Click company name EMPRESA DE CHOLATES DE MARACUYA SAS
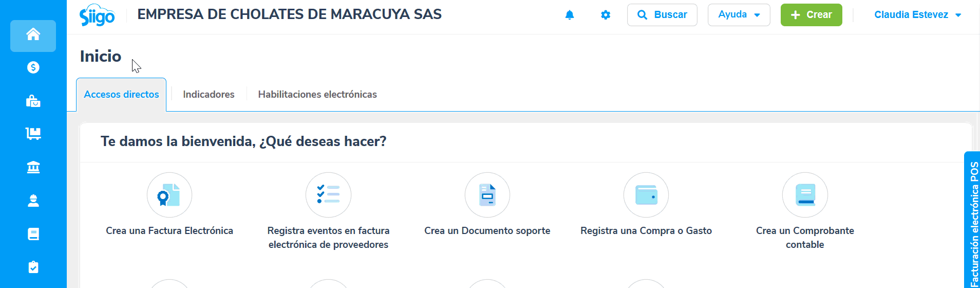 [289, 14]
